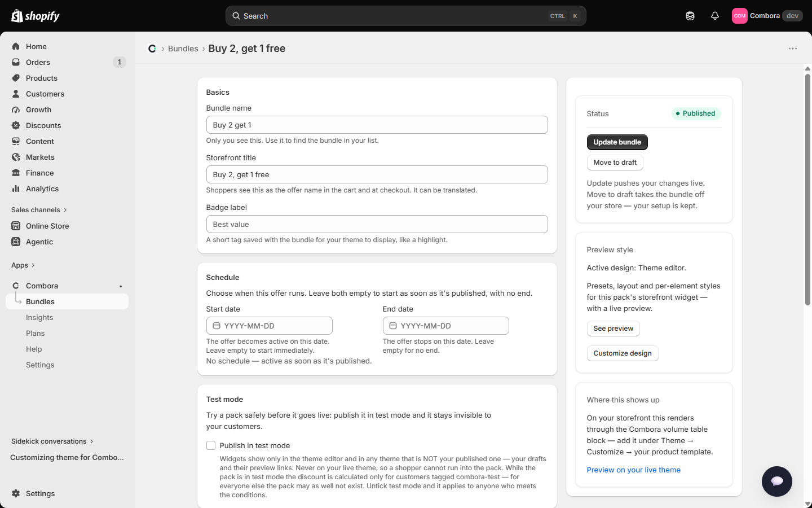Click the Agentic channel icon
This screenshot has width=812, height=508.
point(16,242)
